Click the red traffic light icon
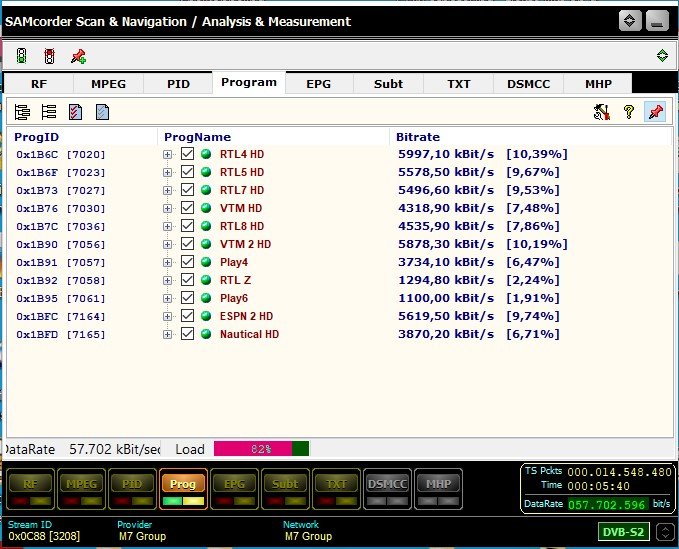679x549 pixels. coord(49,56)
